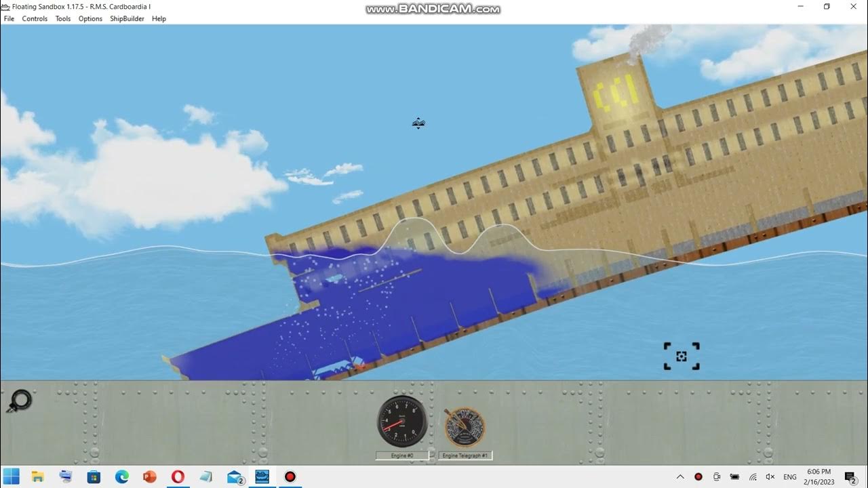Click the Meet Now tray icon
The height and width of the screenshot is (488, 868).
(x=717, y=477)
